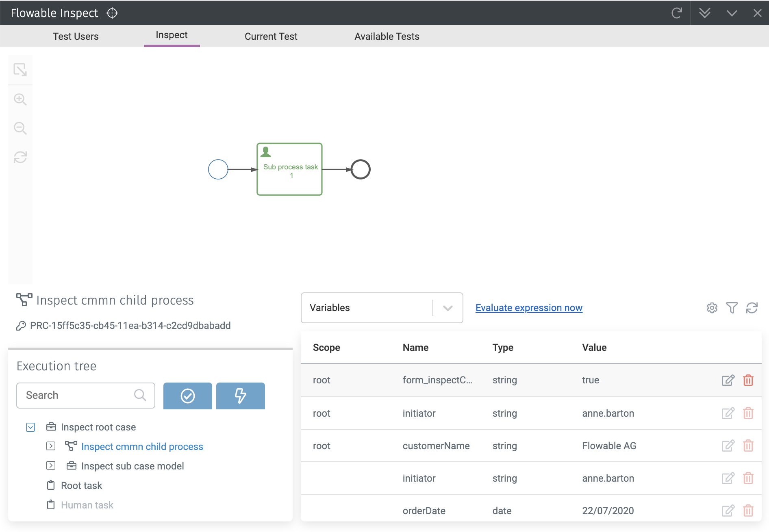Click the filter funnel icon for variables
The width and height of the screenshot is (769, 532).
732,308
